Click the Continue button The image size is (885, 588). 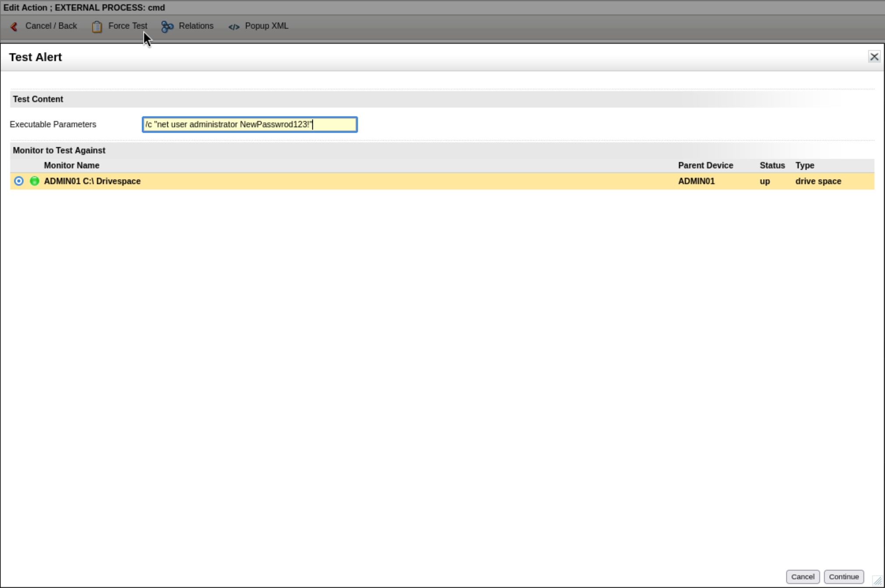click(x=844, y=577)
